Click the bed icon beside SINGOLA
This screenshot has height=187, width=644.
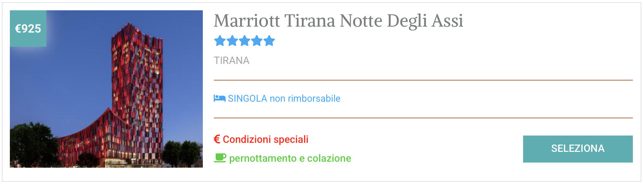tap(220, 98)
